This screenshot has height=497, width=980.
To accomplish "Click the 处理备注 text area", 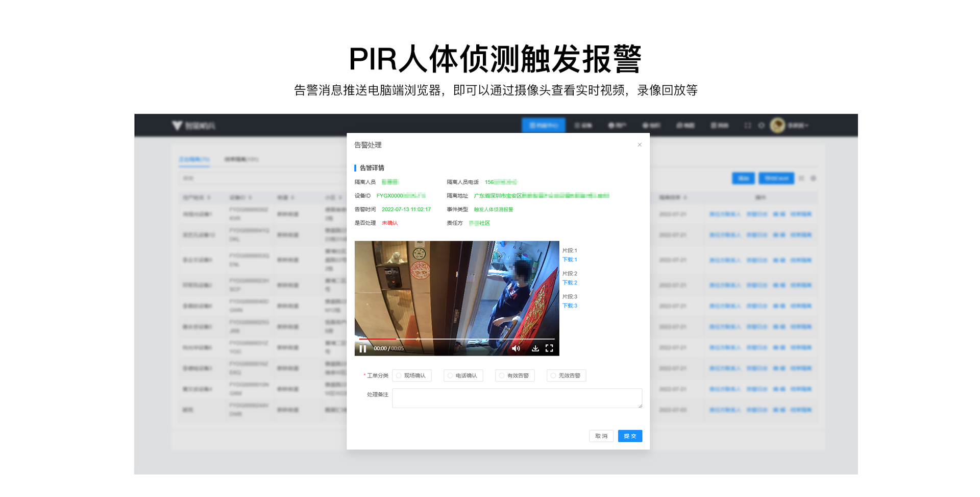I will 517,398.
